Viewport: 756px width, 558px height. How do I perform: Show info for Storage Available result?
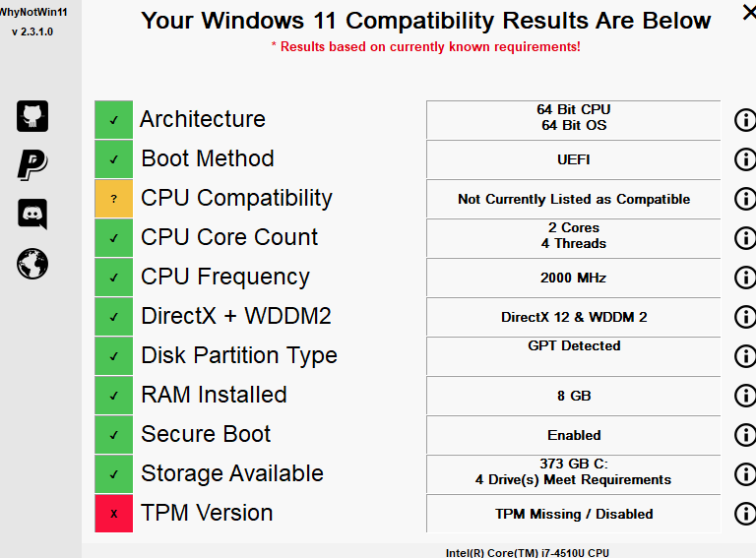coord(745,474)
